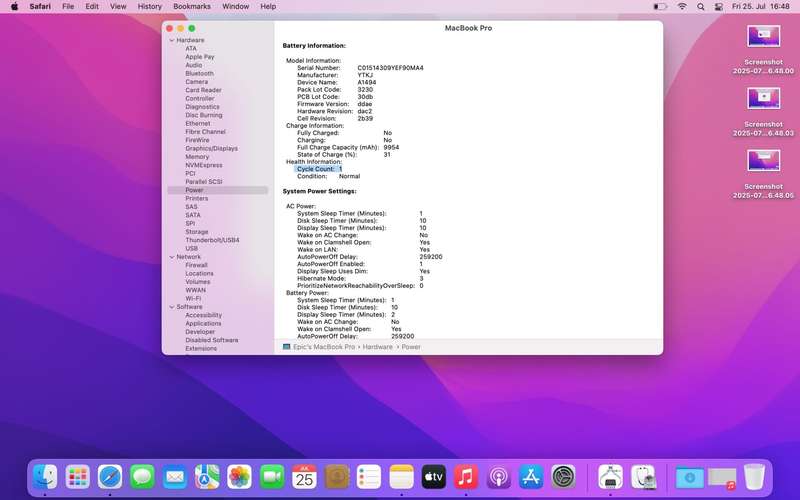This screenshot has width=800, height=500.
Task: Open Disk Utility icon in dock
Action: tap(643, 478)
